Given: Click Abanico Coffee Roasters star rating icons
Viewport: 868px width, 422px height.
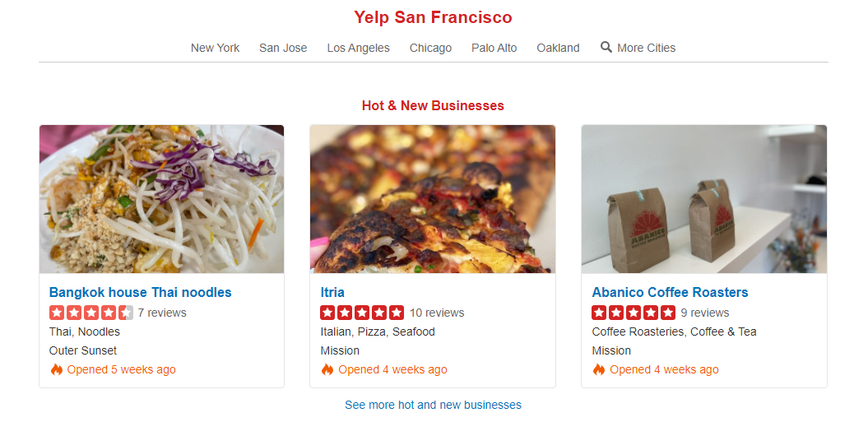Looking at the screenshot, I should pyautogui.click(x=634, y=313).
